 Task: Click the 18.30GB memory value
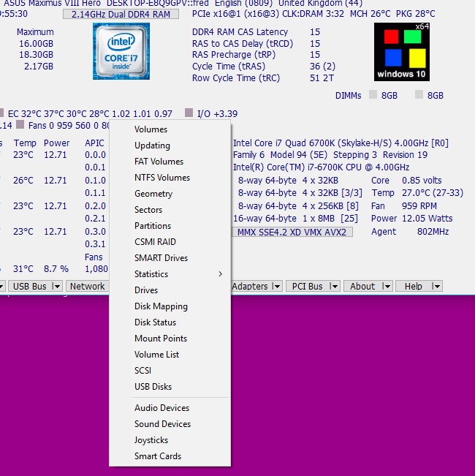(x=36, y=55)
